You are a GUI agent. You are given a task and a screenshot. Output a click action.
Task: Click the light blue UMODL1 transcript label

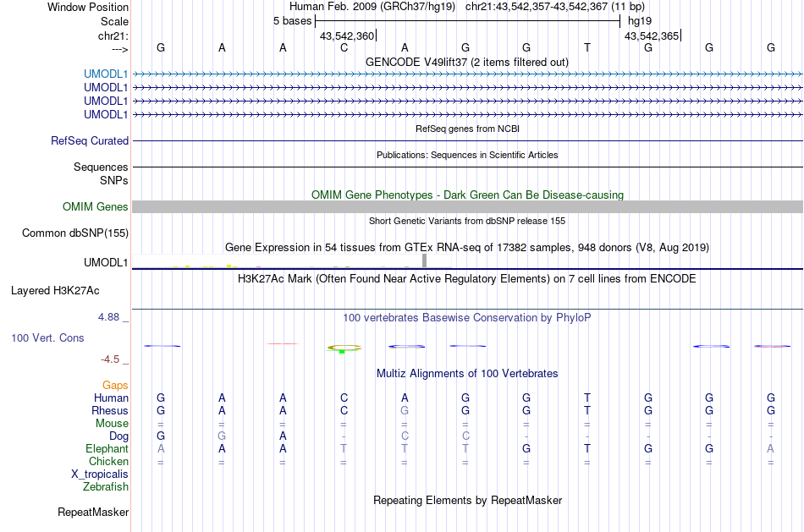106,74
